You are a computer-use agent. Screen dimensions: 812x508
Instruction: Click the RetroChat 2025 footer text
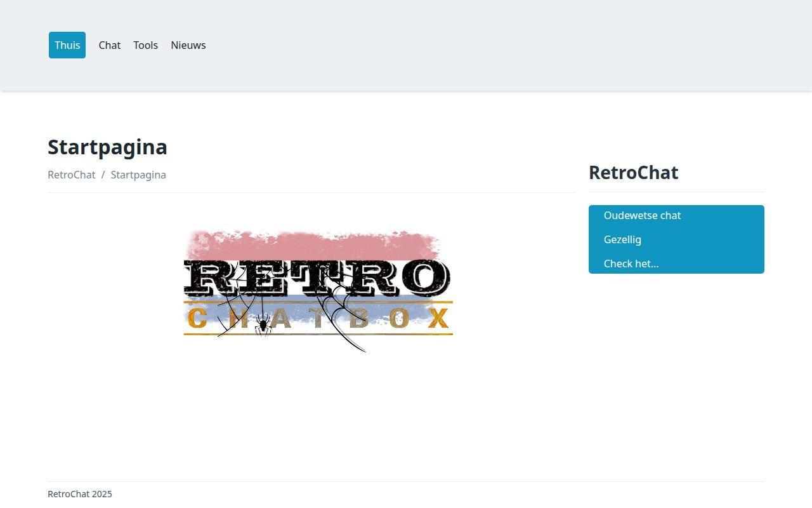pos(80,494)
